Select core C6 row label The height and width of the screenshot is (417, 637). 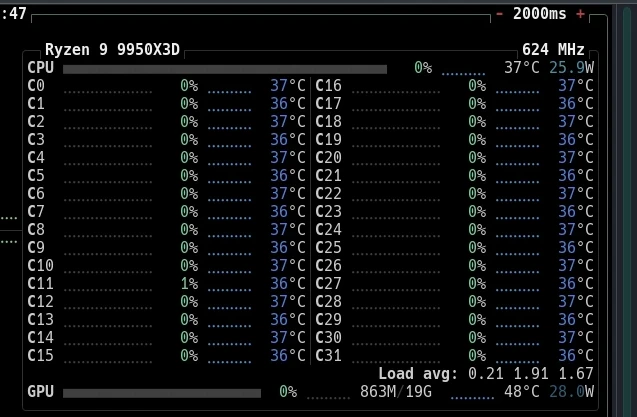(x=36, y=193)
